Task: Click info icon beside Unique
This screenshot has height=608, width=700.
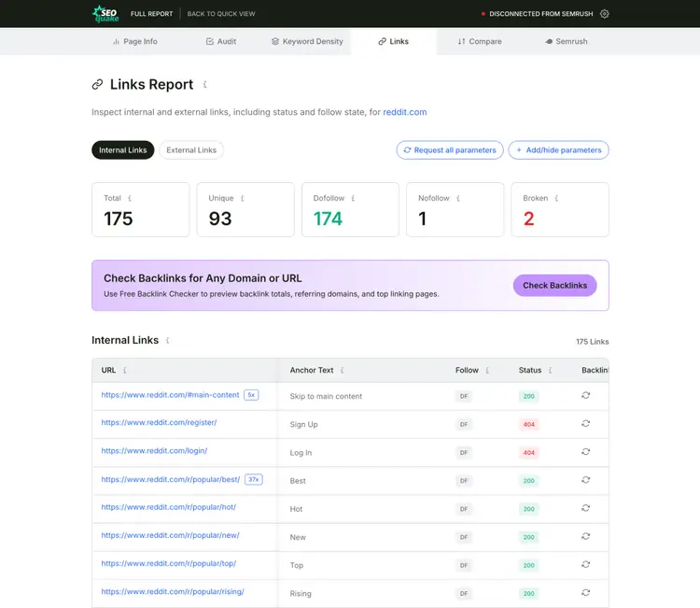Action: (243, 198)
